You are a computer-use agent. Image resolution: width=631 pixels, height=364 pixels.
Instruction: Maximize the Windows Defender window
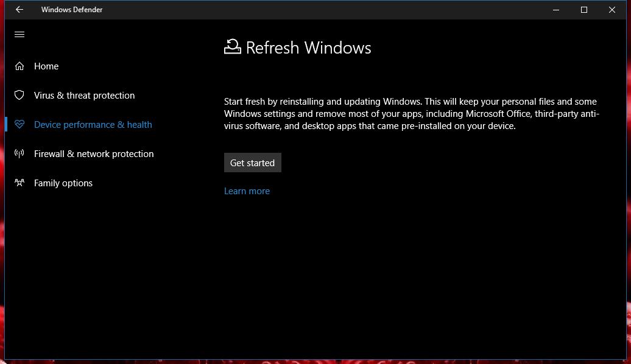tap(584, 10)
